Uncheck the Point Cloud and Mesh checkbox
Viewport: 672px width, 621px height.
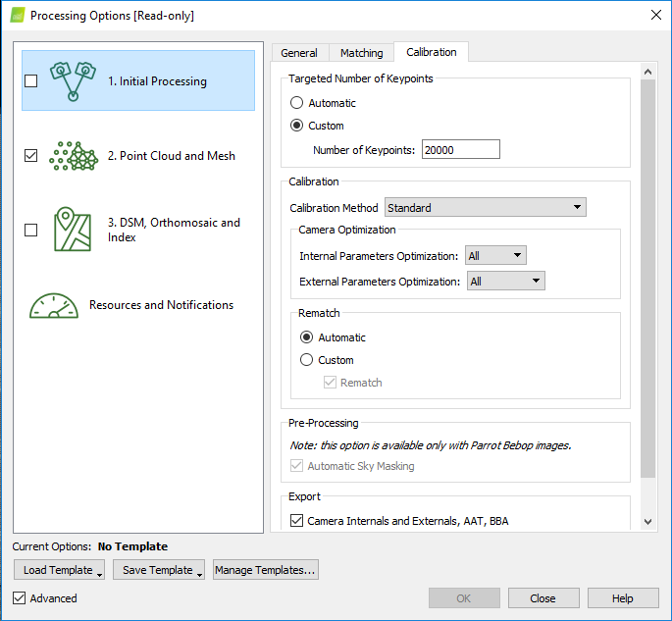(x=30, y=156)
